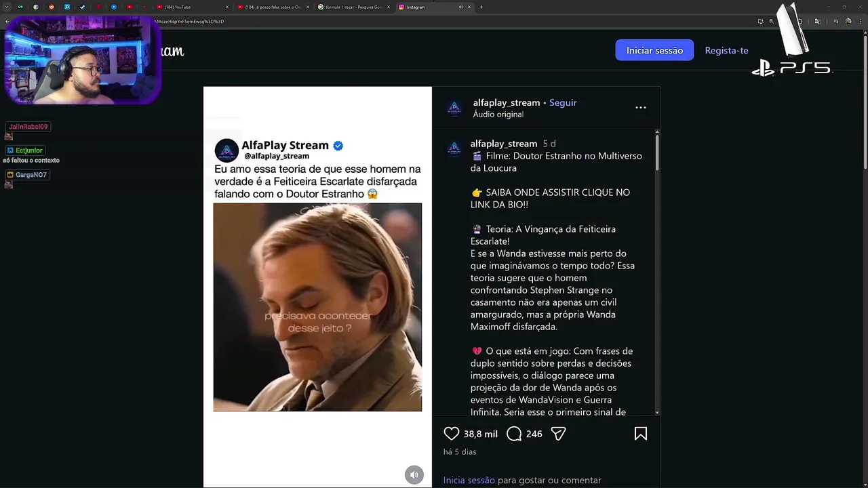Open the pinned Reddit tab
The height and width of the screenshot is (488, 868).
click(52, 7)
